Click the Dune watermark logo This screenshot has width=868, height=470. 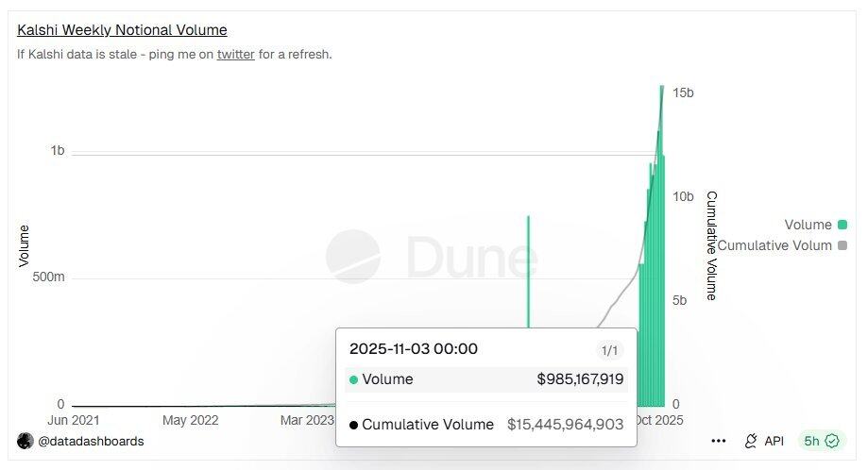pos(353,257)
